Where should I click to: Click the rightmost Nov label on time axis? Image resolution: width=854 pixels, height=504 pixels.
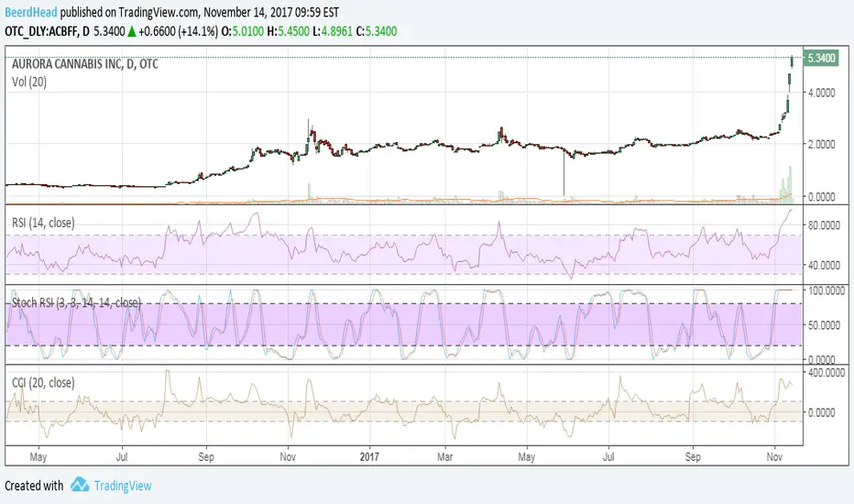[x=774, y=456]
